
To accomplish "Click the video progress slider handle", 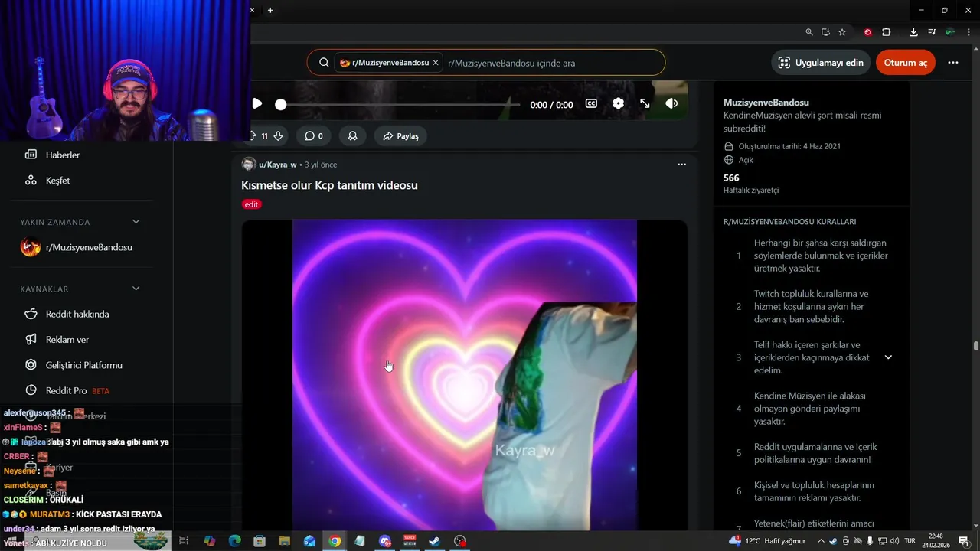I will (x=281, y=104).
